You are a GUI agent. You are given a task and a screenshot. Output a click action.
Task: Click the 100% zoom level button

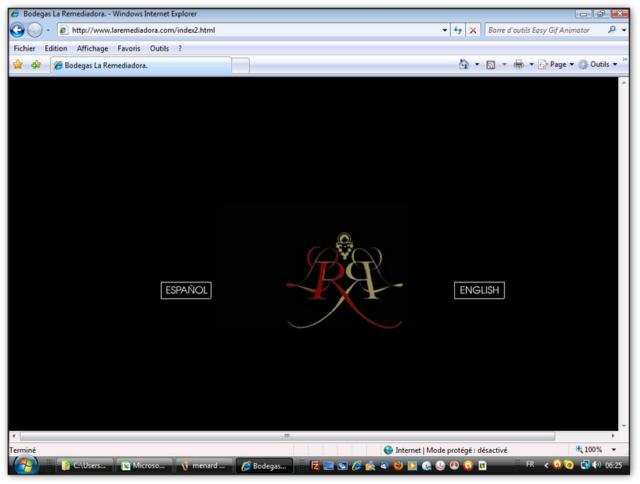pos(589,450)
